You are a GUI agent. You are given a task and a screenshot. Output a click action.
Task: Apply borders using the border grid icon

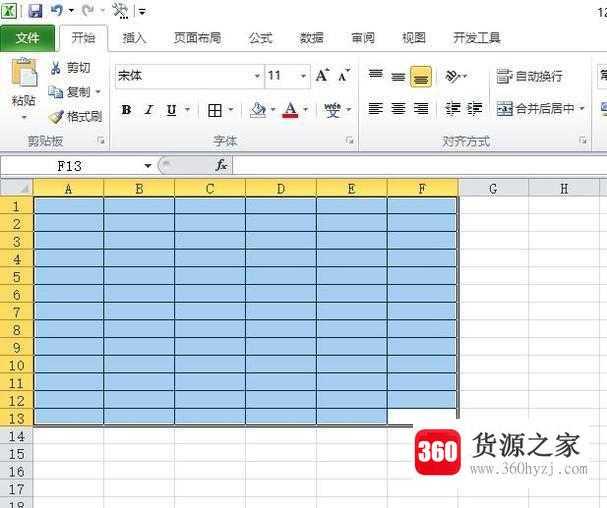215,110
